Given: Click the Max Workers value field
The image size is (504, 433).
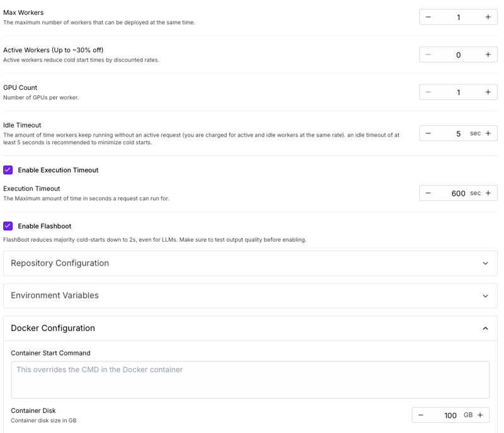Looking at the screenshot, I should tap(458, 17).
